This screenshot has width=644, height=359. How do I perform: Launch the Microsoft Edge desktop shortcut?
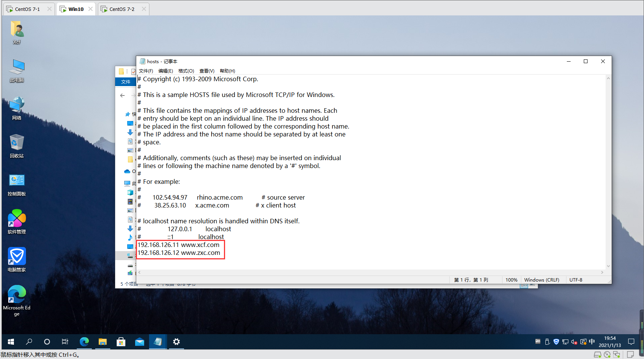[17, 301]
